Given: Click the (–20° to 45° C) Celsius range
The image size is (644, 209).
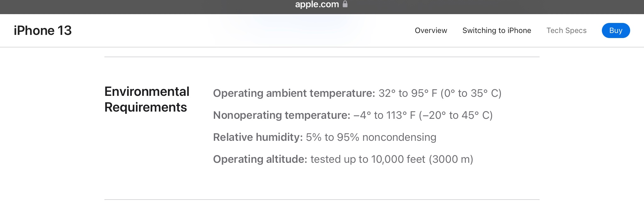Looking at the screenshot, I should pyautogui.click(x=456, y=115).
